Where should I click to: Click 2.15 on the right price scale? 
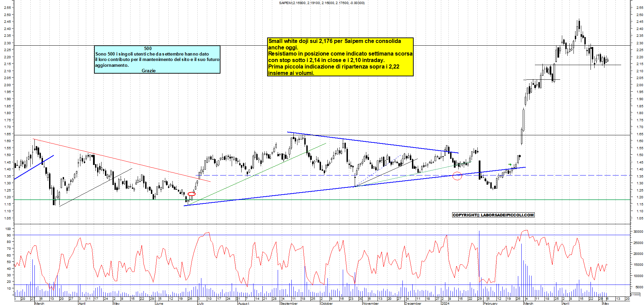(639, 64)
